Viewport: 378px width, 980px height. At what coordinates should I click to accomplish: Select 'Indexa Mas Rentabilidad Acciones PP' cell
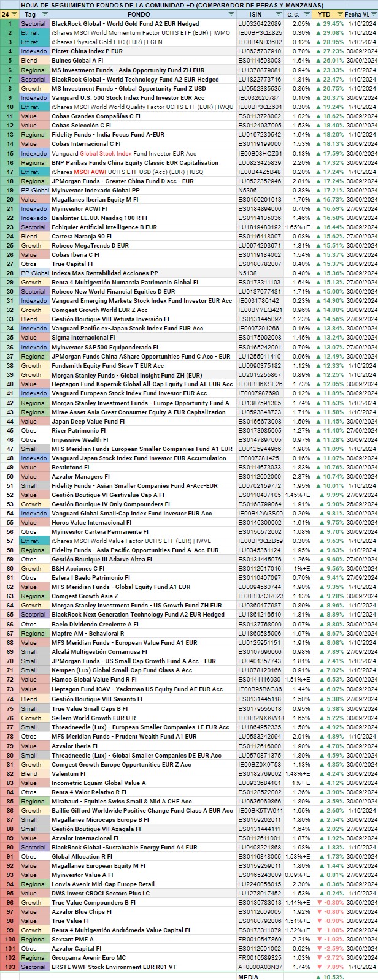142,273
